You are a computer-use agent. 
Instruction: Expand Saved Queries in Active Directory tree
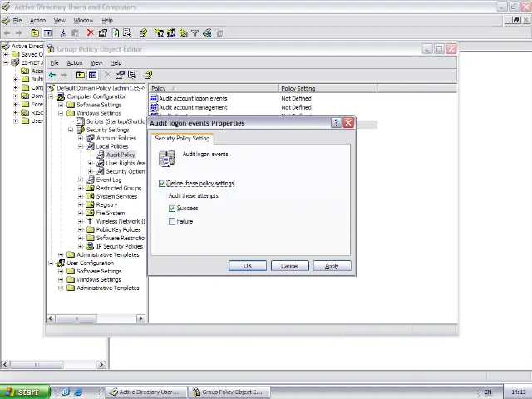coord(6,54)
